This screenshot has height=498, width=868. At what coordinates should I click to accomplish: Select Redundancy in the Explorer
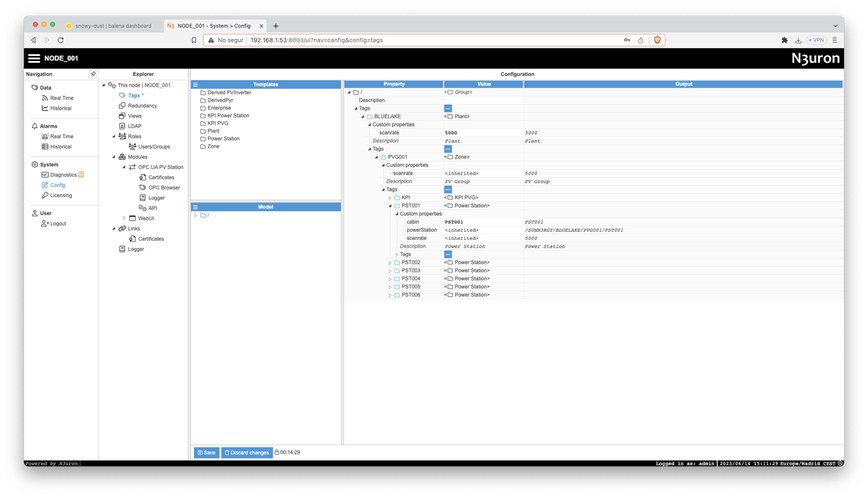[x=142, y=106]
